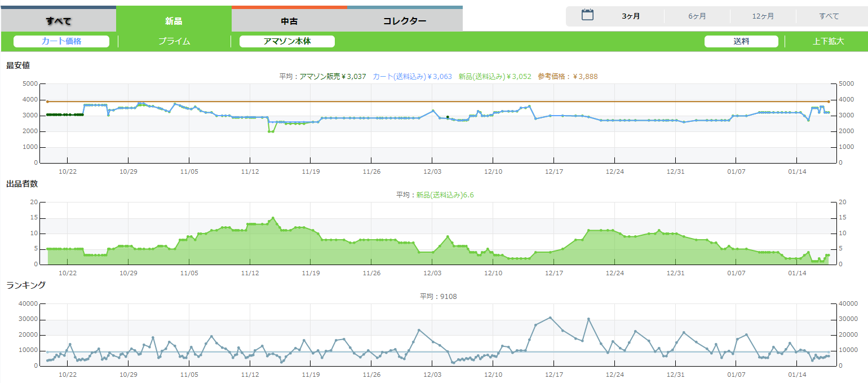Screen dimensions: 868x383
Task: Click the orange 参考価格 legend label
Action: point(568,77)
